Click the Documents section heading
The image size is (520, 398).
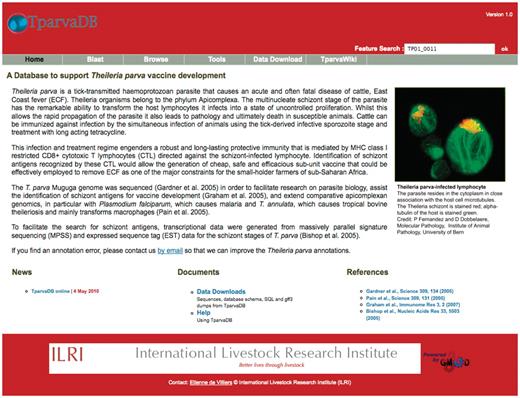(x=198, y=272)
